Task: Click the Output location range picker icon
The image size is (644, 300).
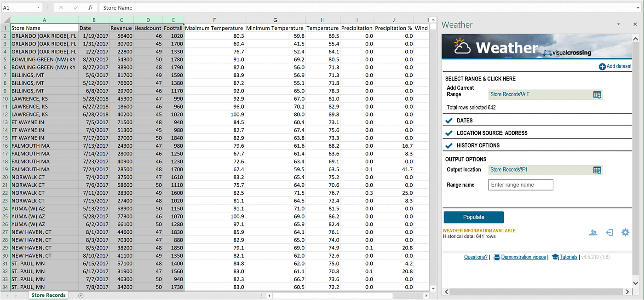Action: click(x=597, y=170)
